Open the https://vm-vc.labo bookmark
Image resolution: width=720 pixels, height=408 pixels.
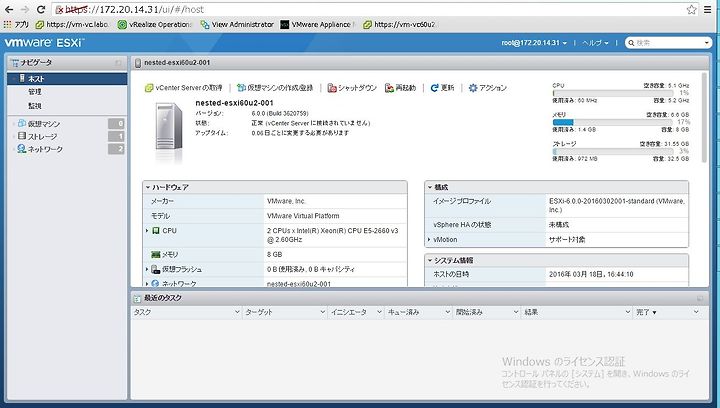tap(72, 24)
